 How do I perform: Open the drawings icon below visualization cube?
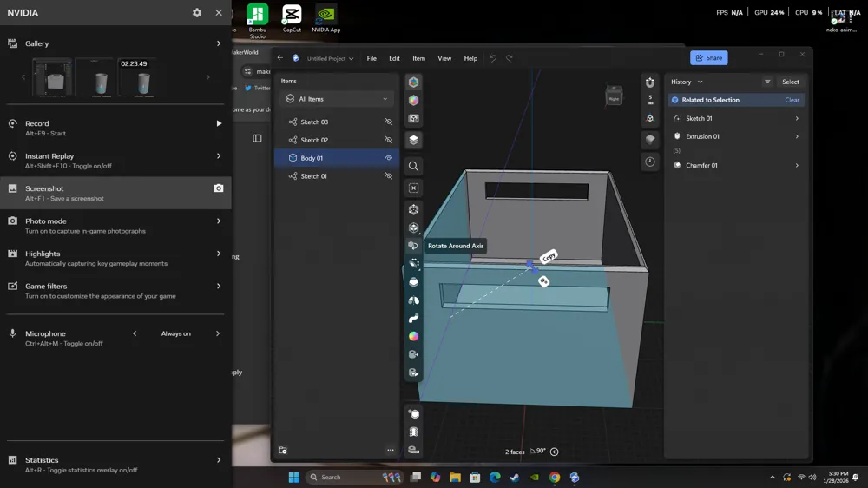click(413, 119)
